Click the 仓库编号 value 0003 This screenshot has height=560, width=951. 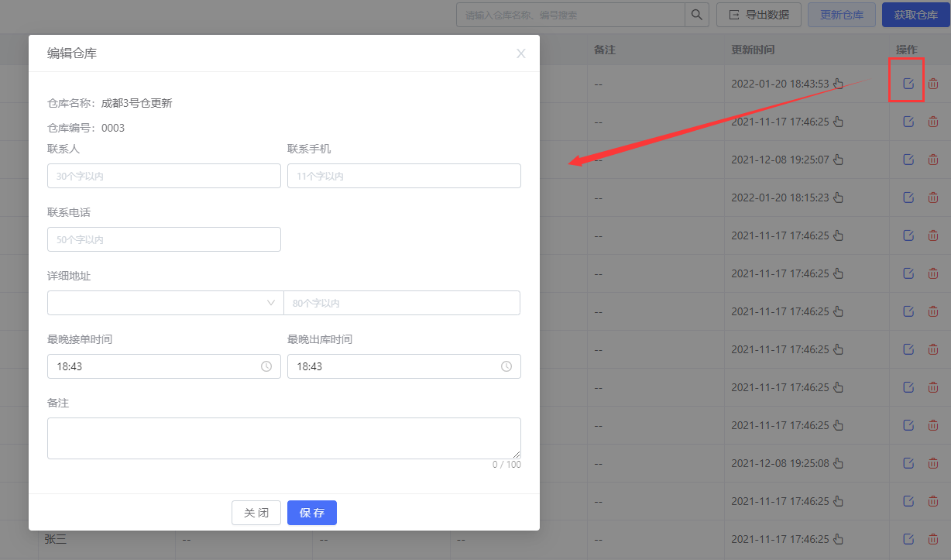[113, 128]
